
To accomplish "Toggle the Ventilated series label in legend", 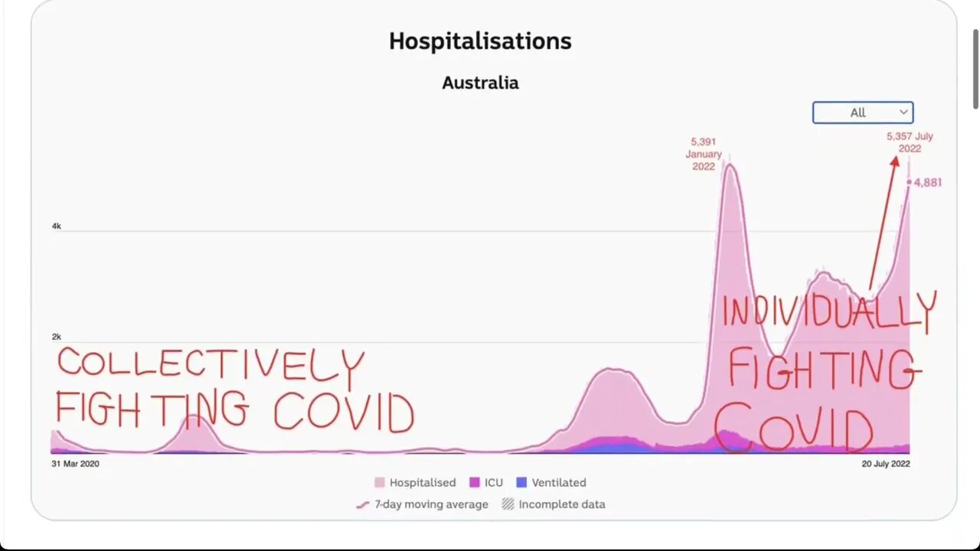I will 558,483.
